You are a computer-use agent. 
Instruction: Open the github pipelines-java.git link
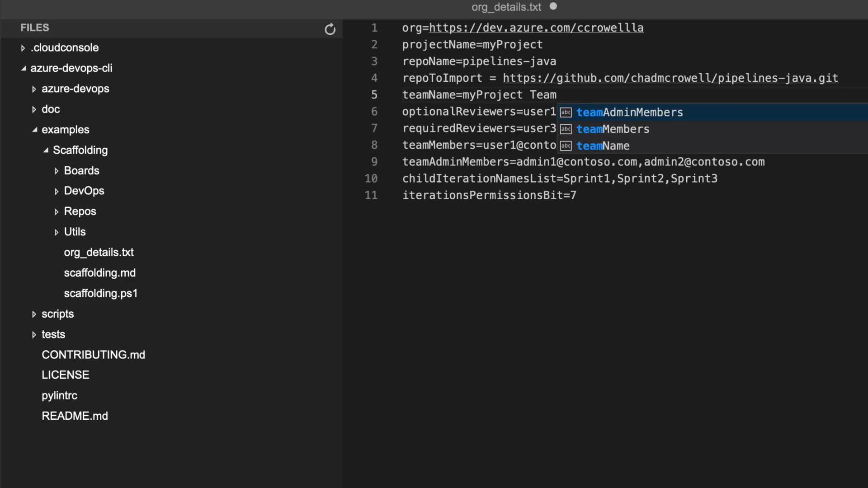click(x=670, y=78)
